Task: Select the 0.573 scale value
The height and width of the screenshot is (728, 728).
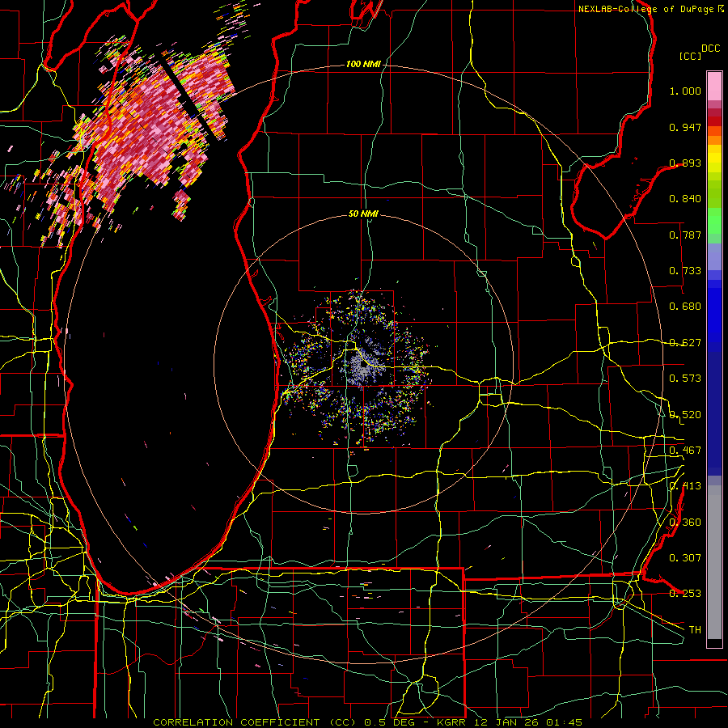Action: (x=685, y=379)
